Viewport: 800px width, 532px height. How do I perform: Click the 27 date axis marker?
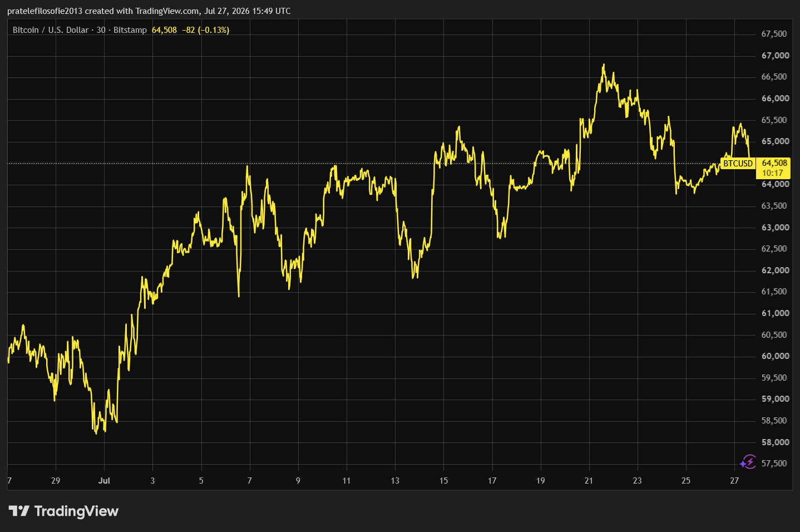[734, 480]
